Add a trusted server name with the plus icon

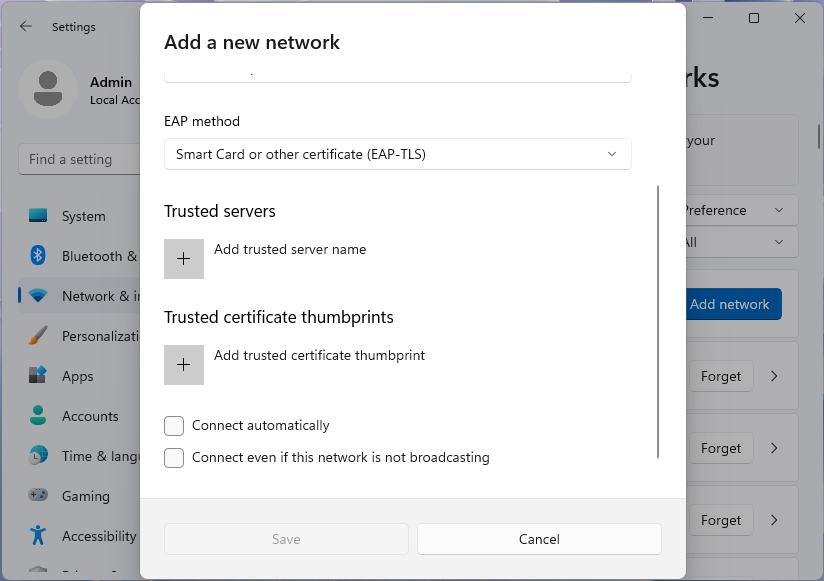click(184, 259)
